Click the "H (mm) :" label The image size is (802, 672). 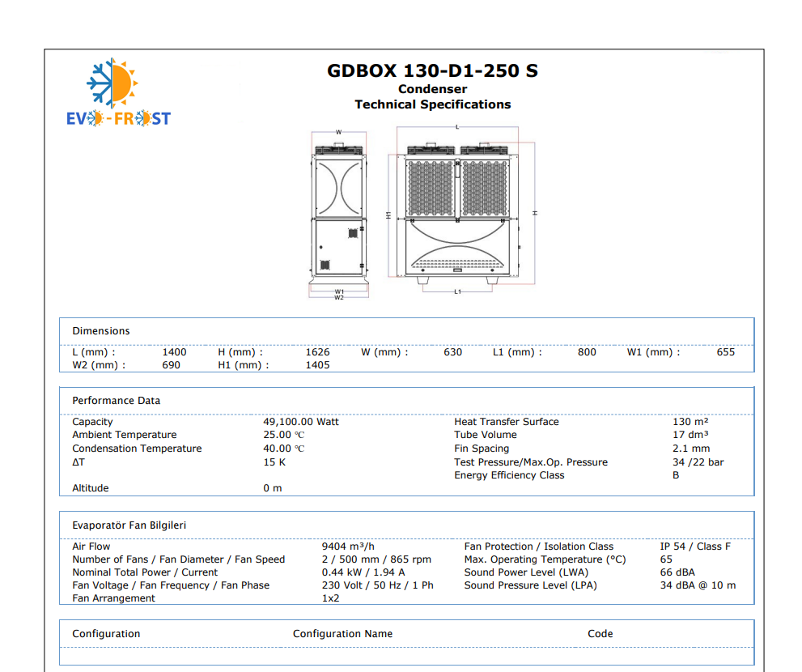click(x=240, y=352)
